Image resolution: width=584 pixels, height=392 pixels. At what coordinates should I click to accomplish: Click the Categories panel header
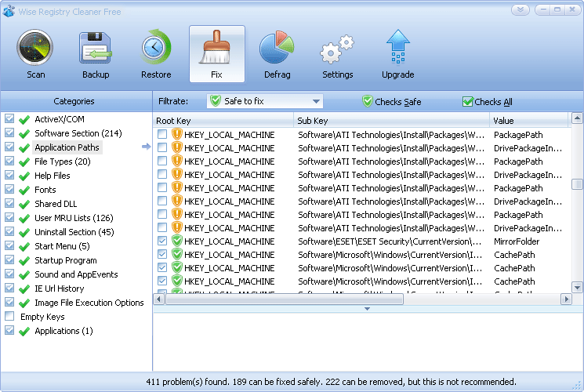pos(76,101)
